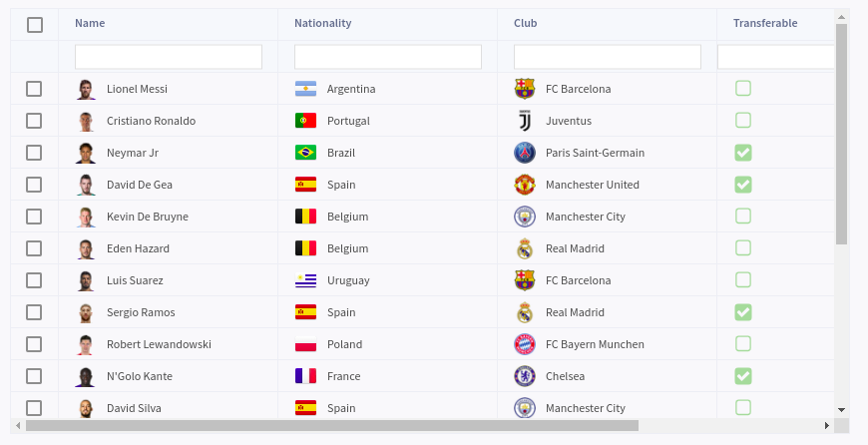Enable Transferable for Kevin De Bruyne

click(743, 217)
